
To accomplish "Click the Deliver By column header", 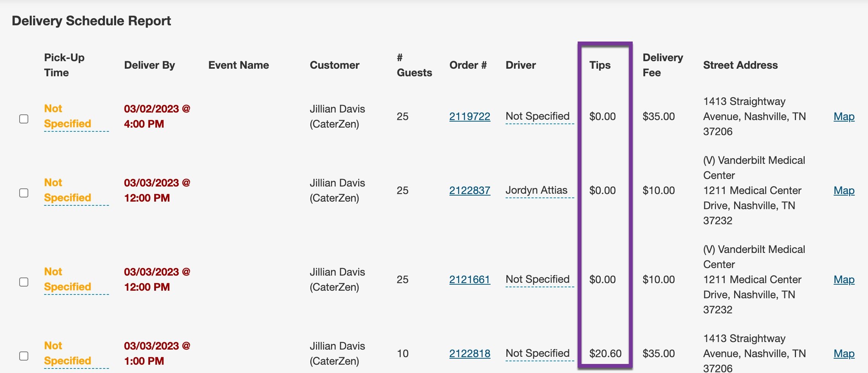I will [150, 65].
